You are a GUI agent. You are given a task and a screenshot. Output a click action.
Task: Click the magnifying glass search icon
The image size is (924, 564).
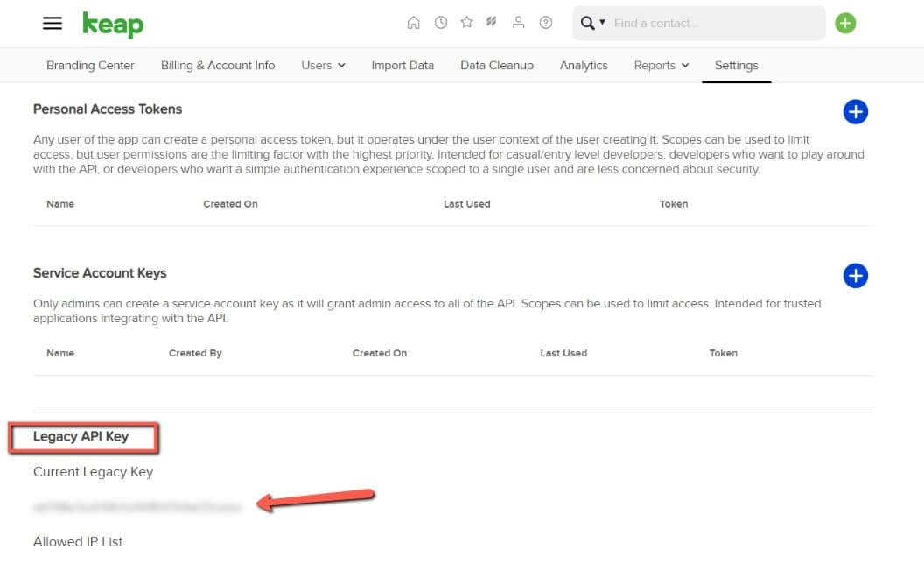pos(587,23)
